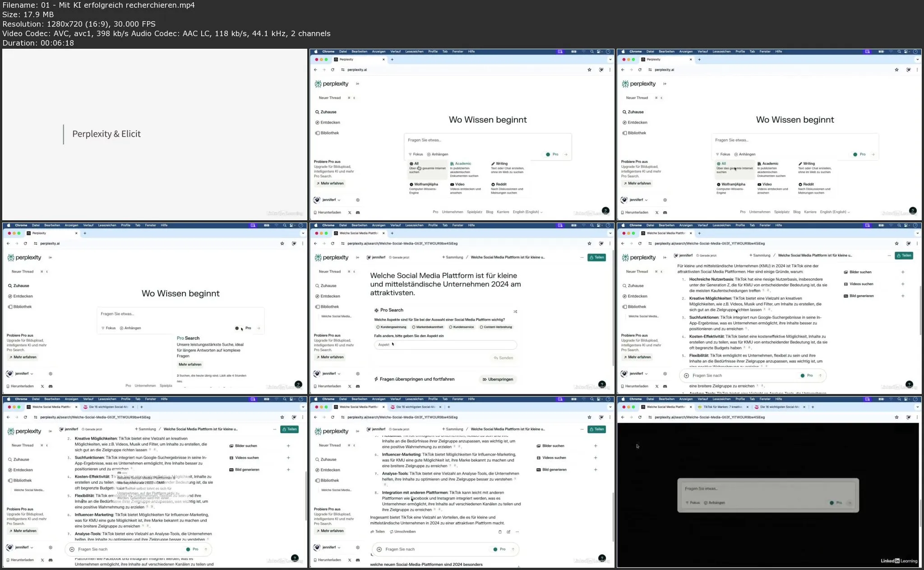
Task: Click the 'Integration mit anderen Plattformen' heading text
Action: 415,493
